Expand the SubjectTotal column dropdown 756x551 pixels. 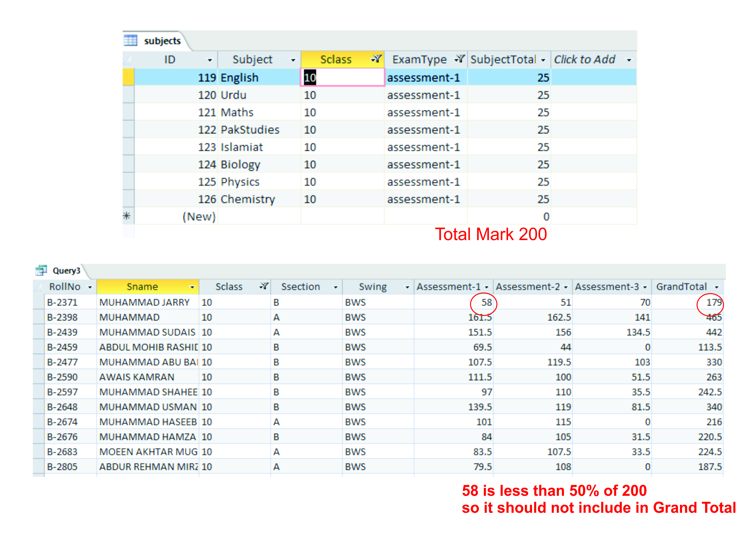pos(543,60)
